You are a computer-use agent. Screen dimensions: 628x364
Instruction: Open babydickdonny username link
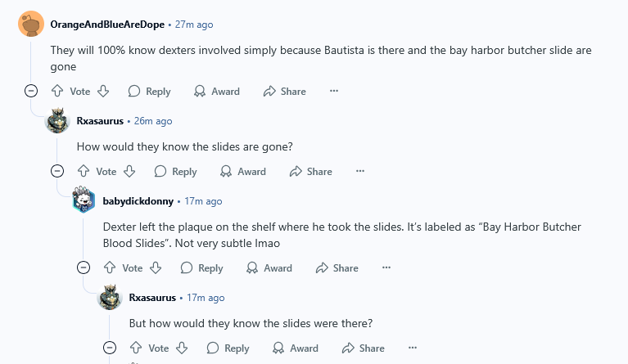pyautogui.click(x=138, y=201)
